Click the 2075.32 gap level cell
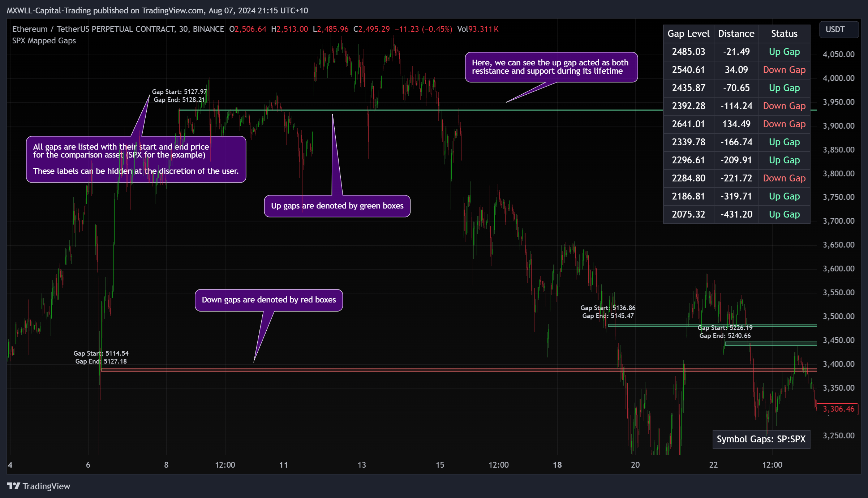 point(688,214)
